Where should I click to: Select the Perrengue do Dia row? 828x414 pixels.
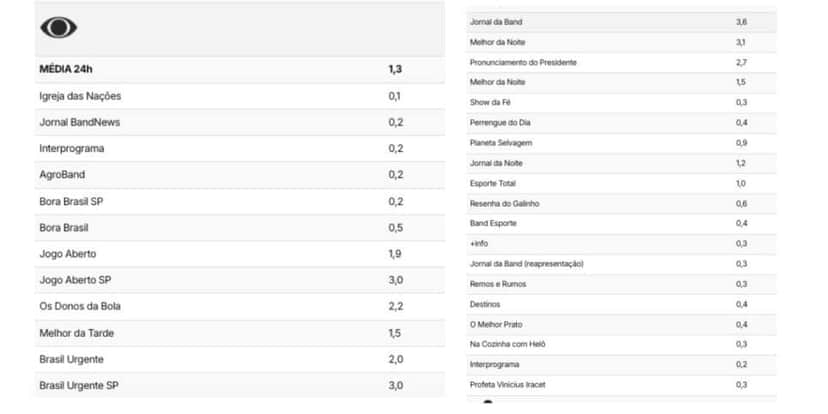(622, 123)
